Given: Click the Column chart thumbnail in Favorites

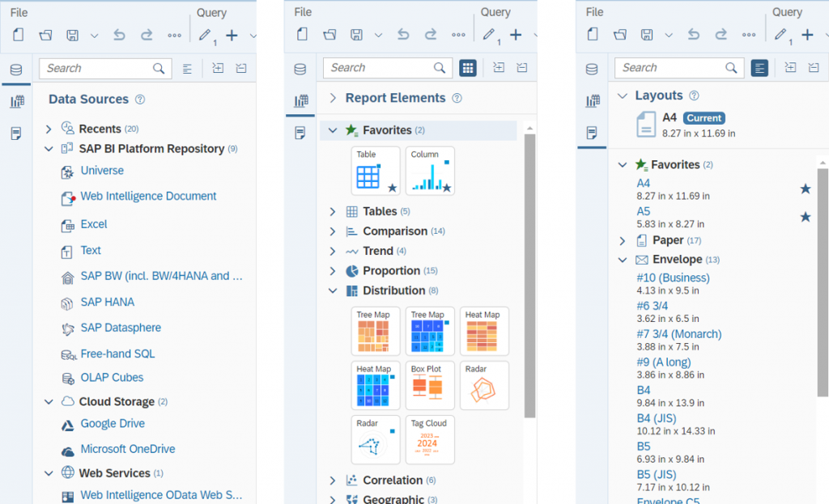Looking at the screenshot, I should [x=430, y=171].
